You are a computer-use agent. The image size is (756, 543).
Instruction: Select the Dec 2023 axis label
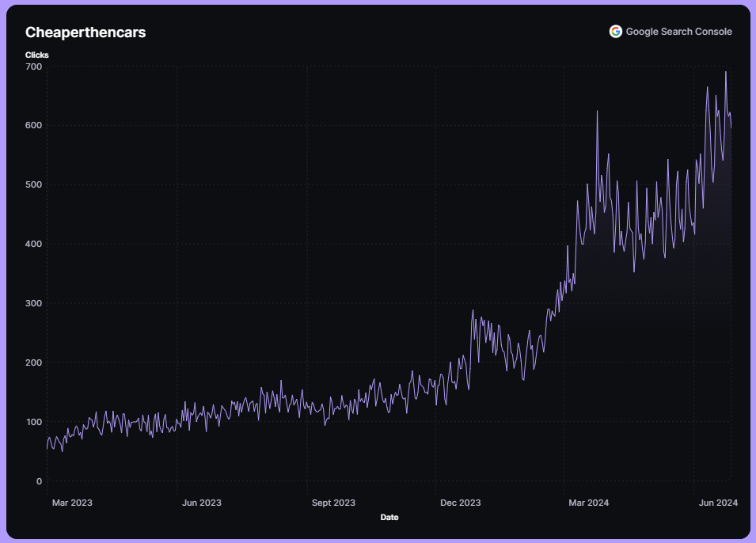pyautogui.click(x=460, y=503)
